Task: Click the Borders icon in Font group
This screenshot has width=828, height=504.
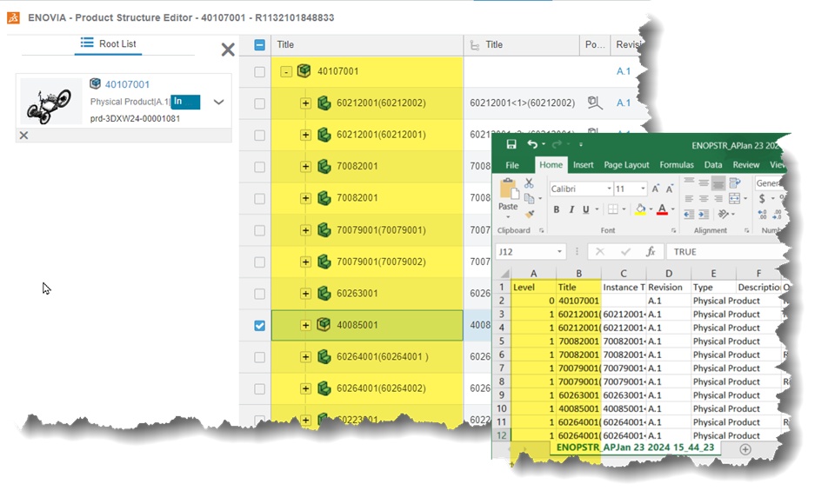Action: [612, 209]
